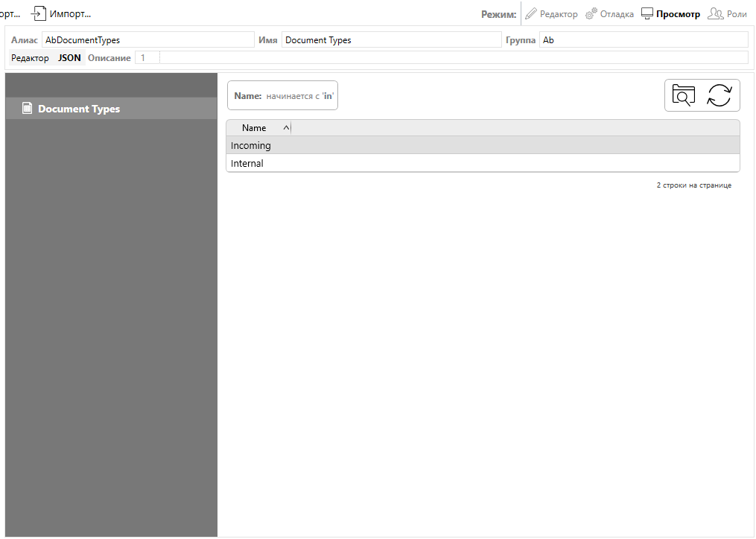Screen dimensions: 756x539
Task: Click '2 строки на странице' link
Action: (x=693, y=185)
